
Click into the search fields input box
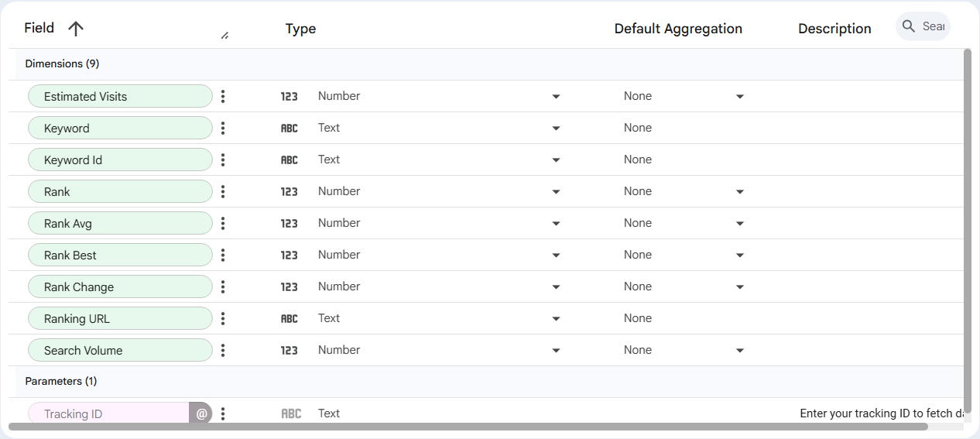(933, 26)
